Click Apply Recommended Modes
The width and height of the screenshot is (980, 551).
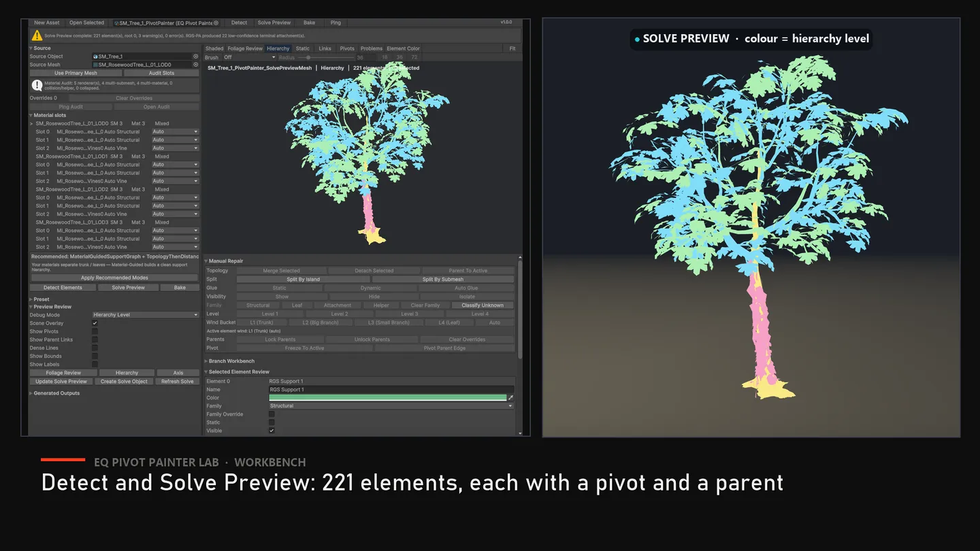click(x=115, y=278)
